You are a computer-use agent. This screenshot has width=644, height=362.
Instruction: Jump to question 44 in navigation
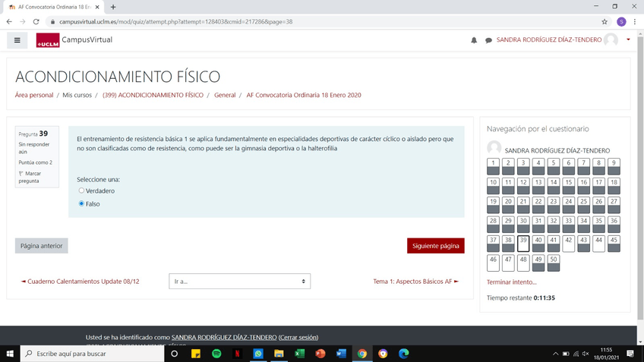pyautogui.click(x=599, y=244)
